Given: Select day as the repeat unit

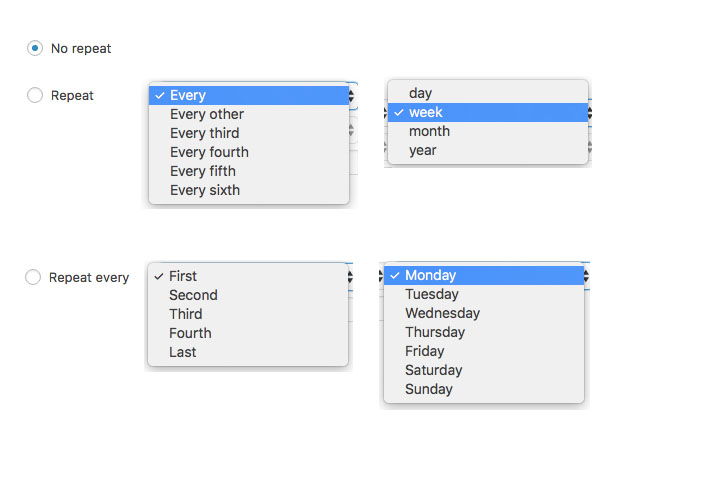Looking at the screenshot, I should (420, 93).
